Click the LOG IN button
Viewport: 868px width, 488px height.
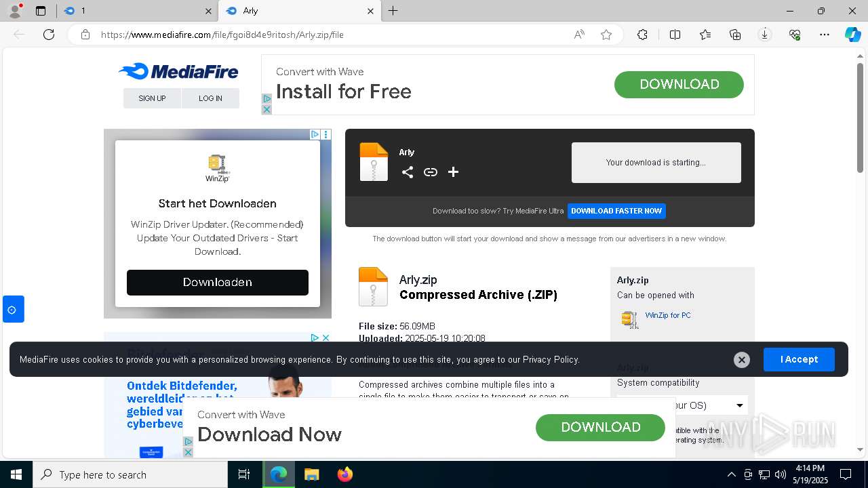[210, 98]
